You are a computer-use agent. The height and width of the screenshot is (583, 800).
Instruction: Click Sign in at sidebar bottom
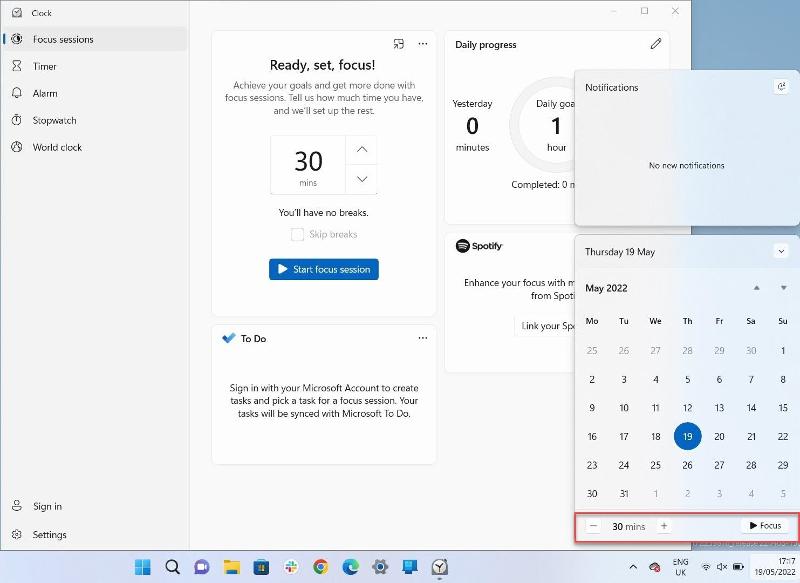(x=95, y=506)
